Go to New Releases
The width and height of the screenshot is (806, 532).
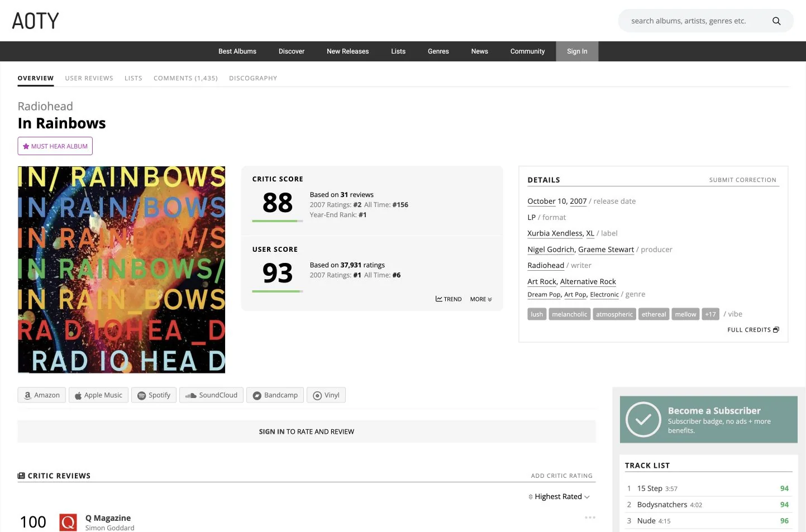tap(348, 51)
